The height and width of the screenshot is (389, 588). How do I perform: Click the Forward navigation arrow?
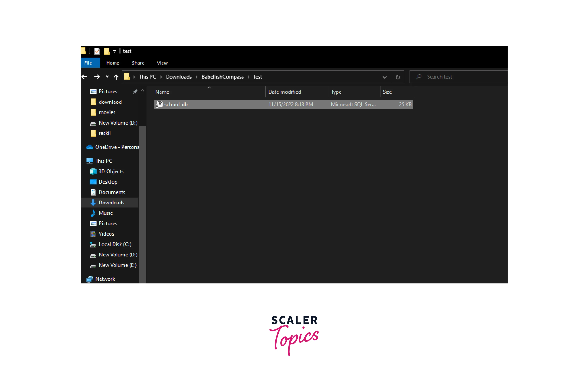point(97,77)
